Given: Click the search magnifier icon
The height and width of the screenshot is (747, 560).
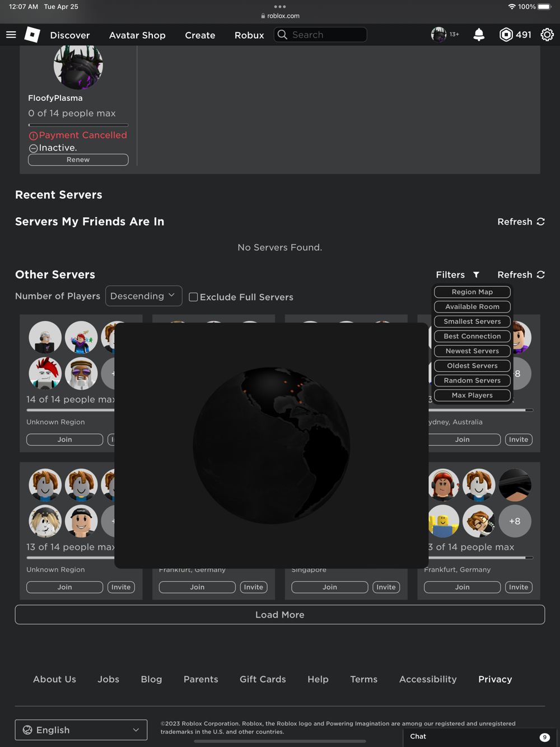Looking at the screenshot, I should pos(283,35).
